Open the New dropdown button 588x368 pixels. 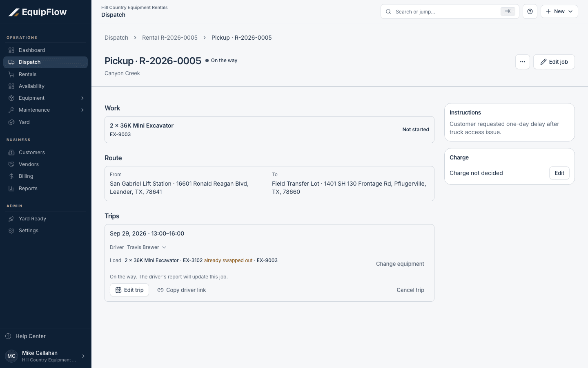pyautogui.click(x=559, y=11)
